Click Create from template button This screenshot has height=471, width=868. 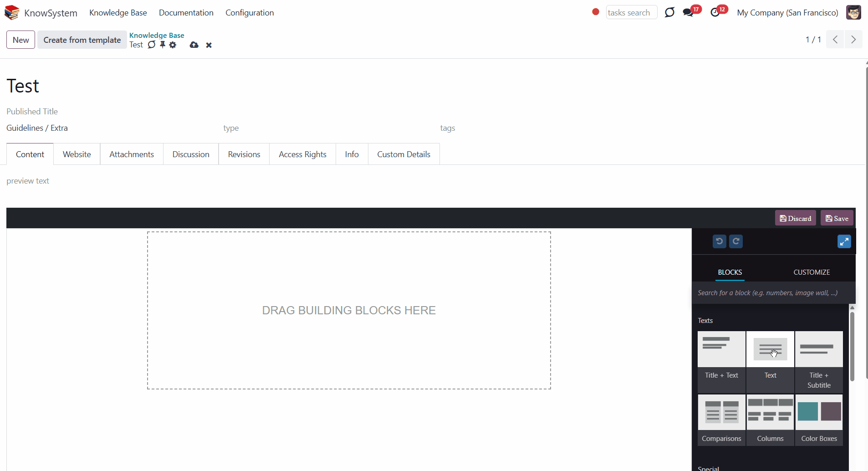[82, 40]
